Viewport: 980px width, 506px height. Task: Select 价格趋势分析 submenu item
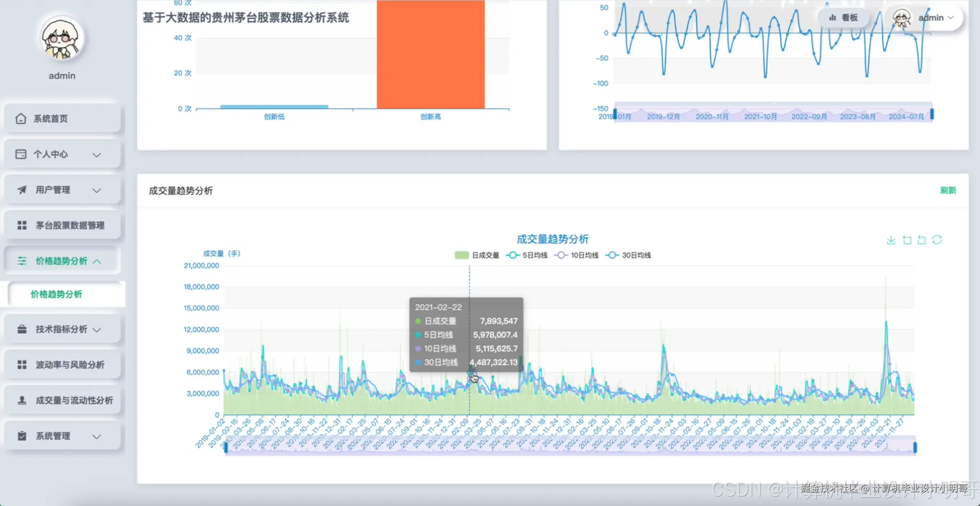pos(56,294)
